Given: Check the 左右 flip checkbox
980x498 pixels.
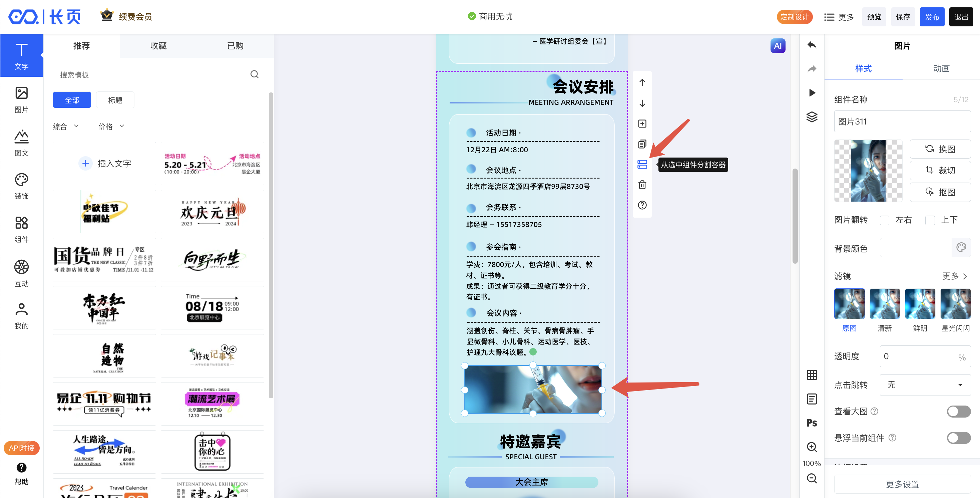Looking at the screenshot, I should click(x=885, y=220).
